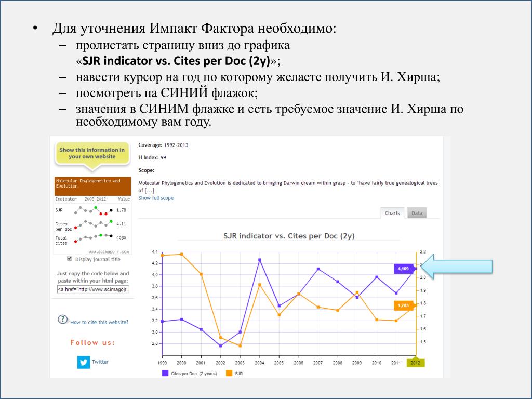Click the blue 4,109 value flag
The image size is (532, 399).
click(403, 269)
